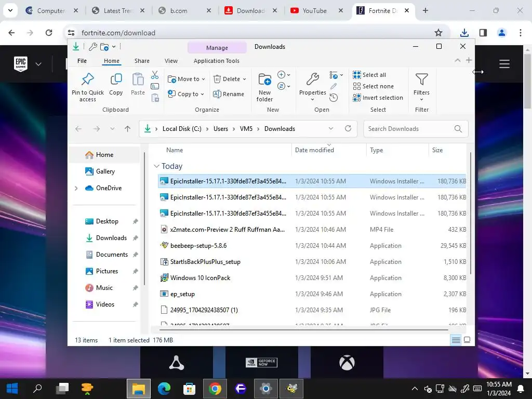Click Select all in the ribbon
This screenshot has height=399, width=532.
369,75
